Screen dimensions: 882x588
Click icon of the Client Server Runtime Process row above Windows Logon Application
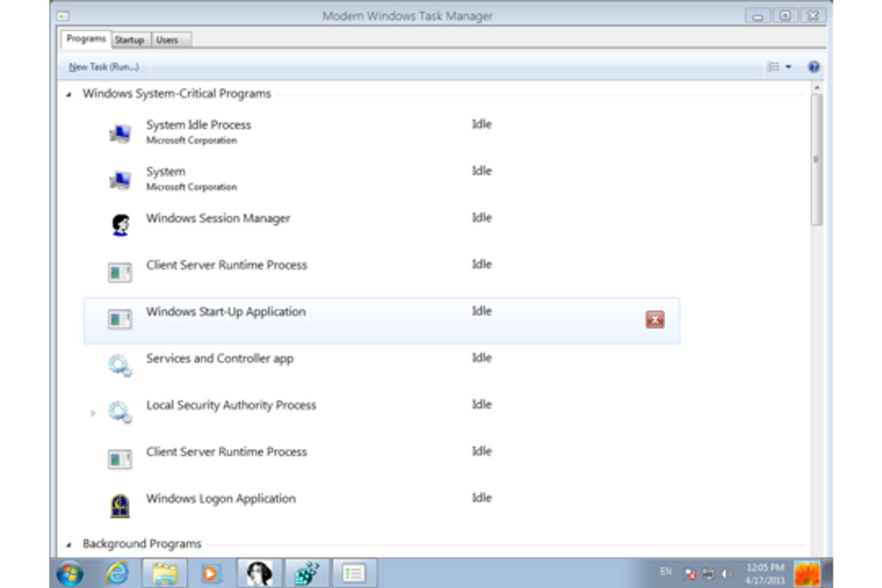pyautogui.click(x=120, y=459)
